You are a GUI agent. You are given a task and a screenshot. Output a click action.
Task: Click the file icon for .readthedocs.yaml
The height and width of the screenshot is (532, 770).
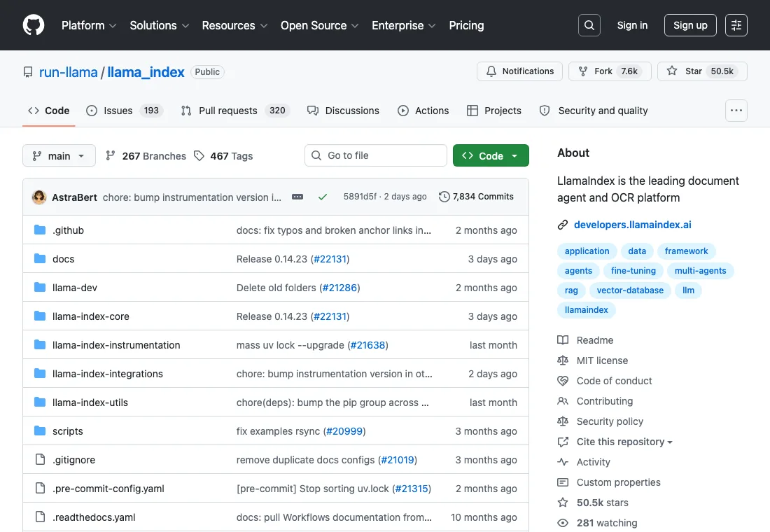[x=40, y=517]
